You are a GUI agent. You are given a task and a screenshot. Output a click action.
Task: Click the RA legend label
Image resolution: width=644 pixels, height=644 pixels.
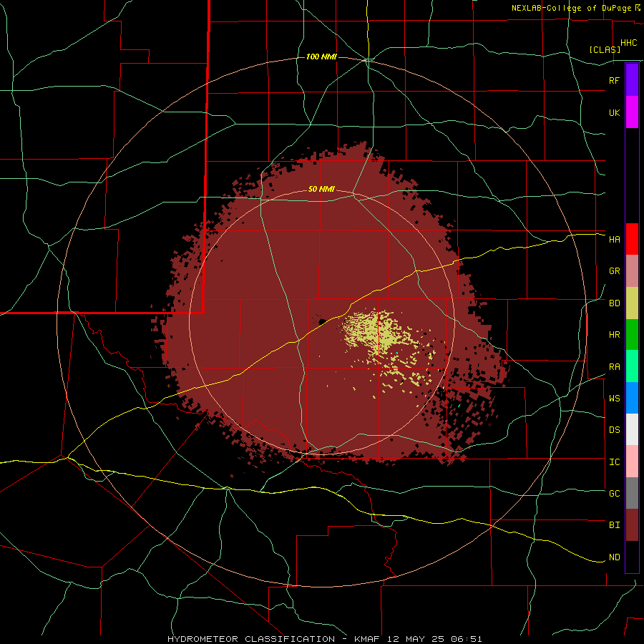614,367
